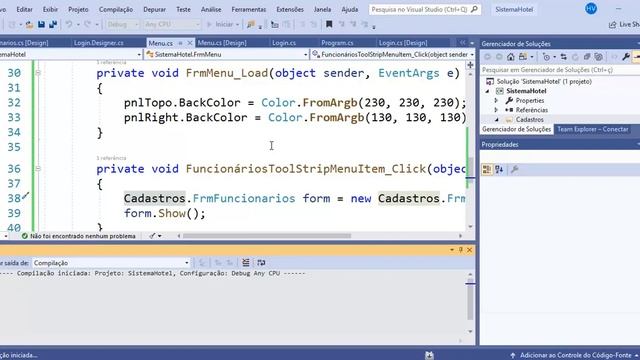Click Show All Files icon in Solution Explorer

click(x=599, y=57)
